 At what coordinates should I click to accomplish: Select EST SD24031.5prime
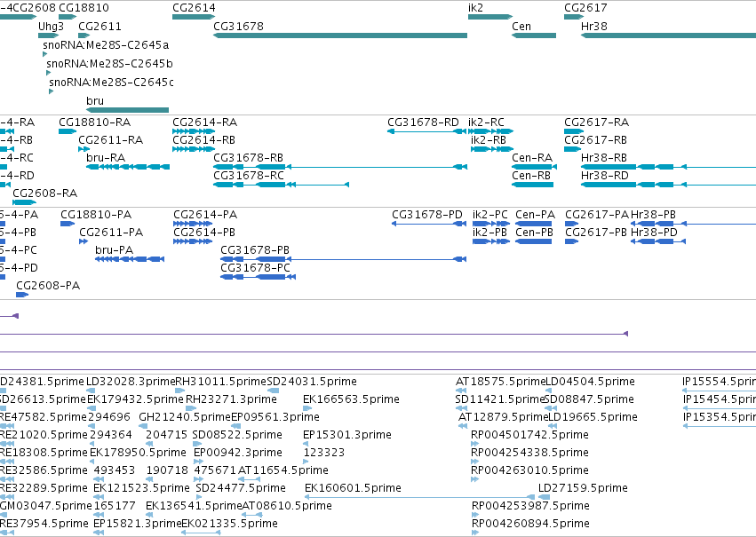312,382
